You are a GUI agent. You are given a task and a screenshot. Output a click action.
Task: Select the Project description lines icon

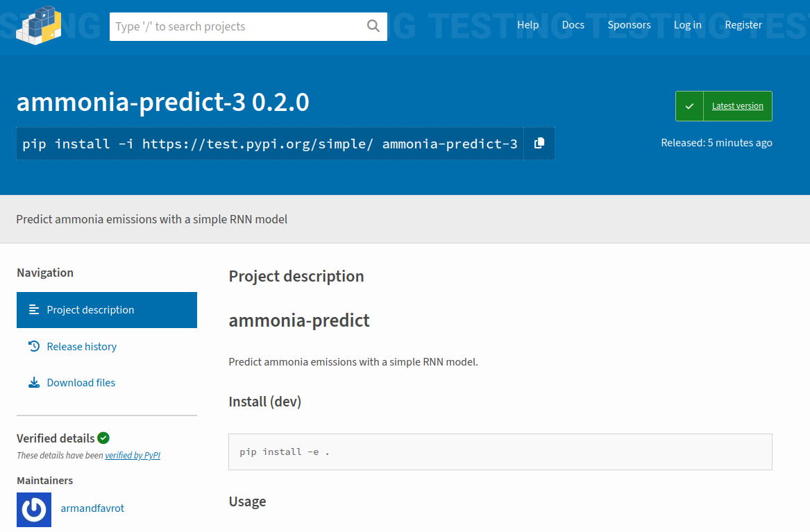(x=34, y=310)
